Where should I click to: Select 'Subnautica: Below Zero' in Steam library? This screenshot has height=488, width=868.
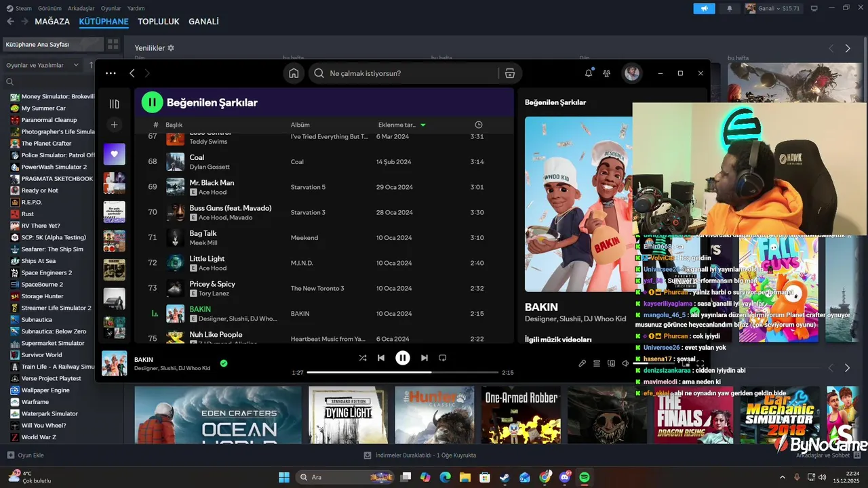(x=54, y=331)
